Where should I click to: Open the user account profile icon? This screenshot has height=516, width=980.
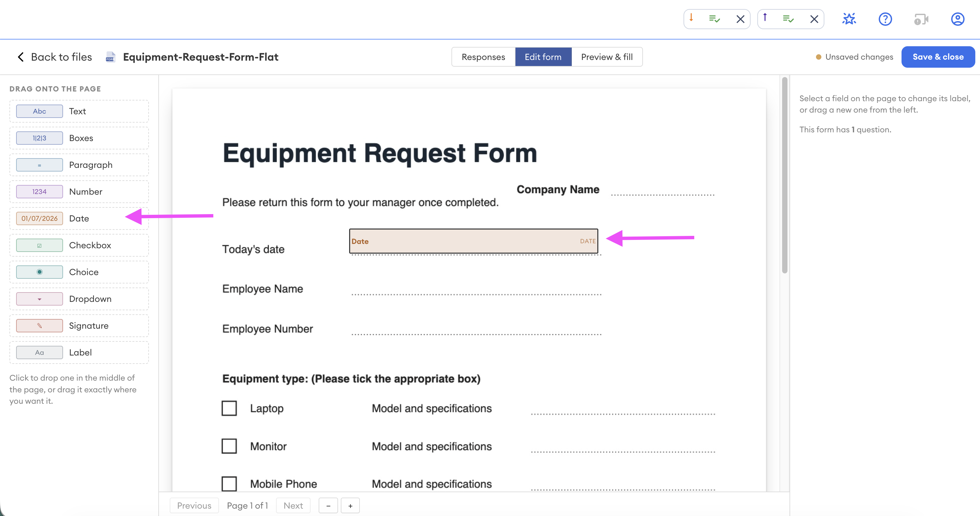[958, 19]
